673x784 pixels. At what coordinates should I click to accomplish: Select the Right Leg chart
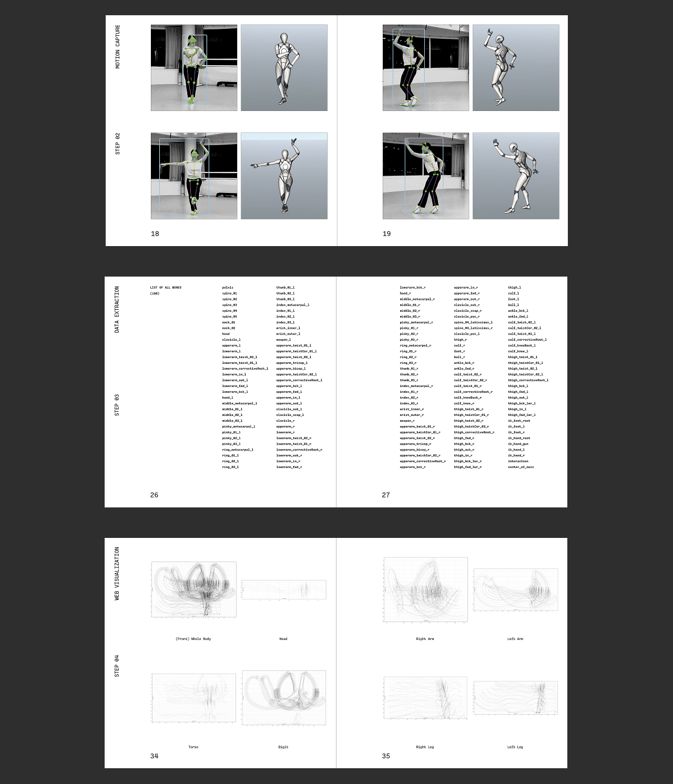pyautogui.click(x=425, y=698)
